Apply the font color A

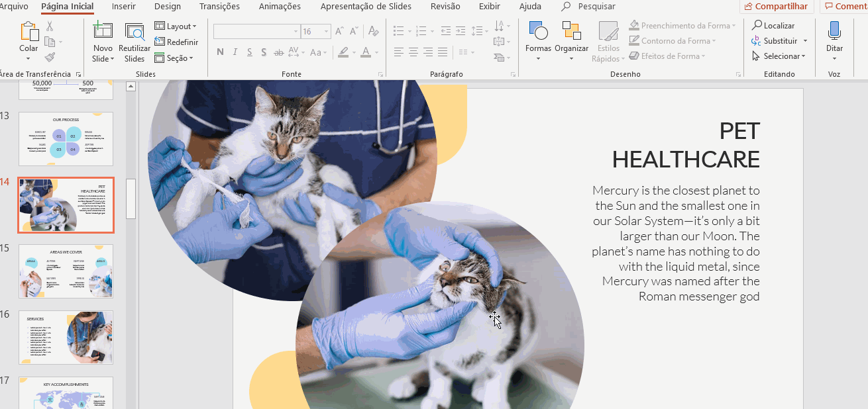coord(366,52)
